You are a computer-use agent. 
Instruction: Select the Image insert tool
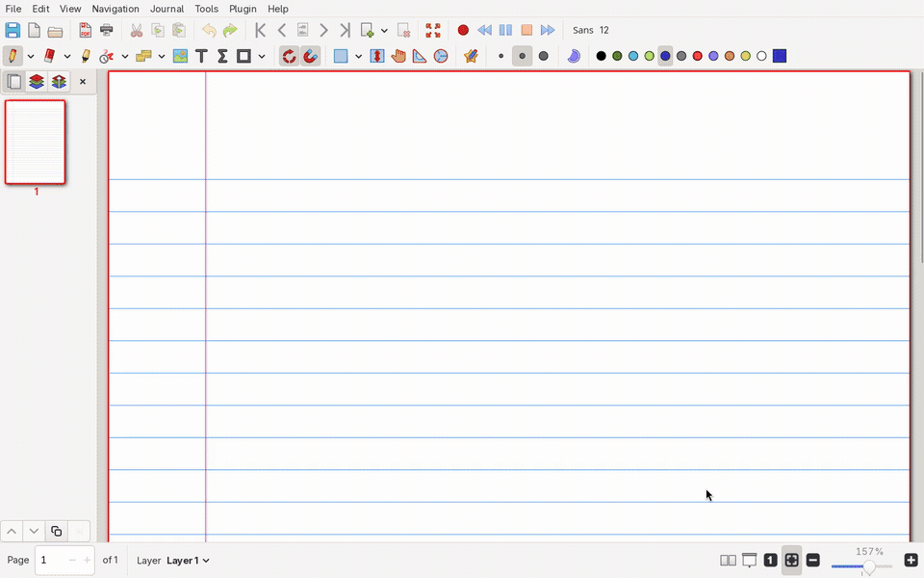[180, 56]
